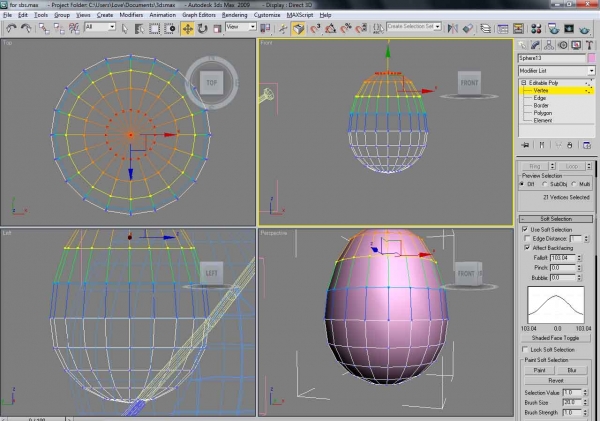Open the MAXScript menu
This screenshot has height=421, width=600.
pyautogui.click(x=300, y=15)
